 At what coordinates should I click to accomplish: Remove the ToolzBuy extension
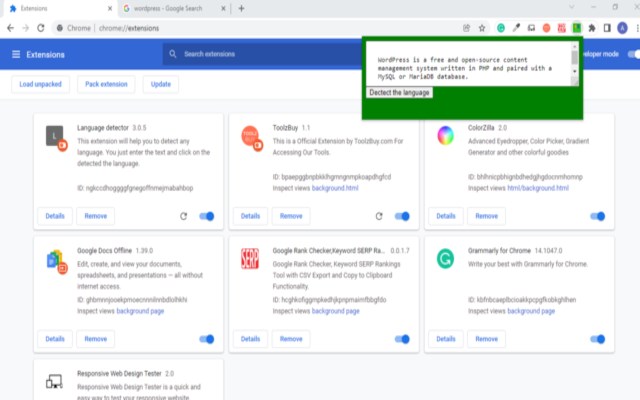tap(291, 216)
